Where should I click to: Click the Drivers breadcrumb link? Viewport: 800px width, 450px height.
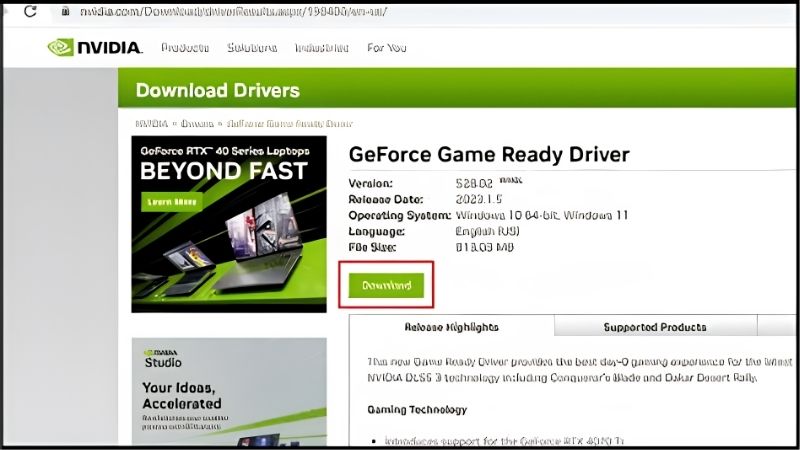tap(197, 123)
